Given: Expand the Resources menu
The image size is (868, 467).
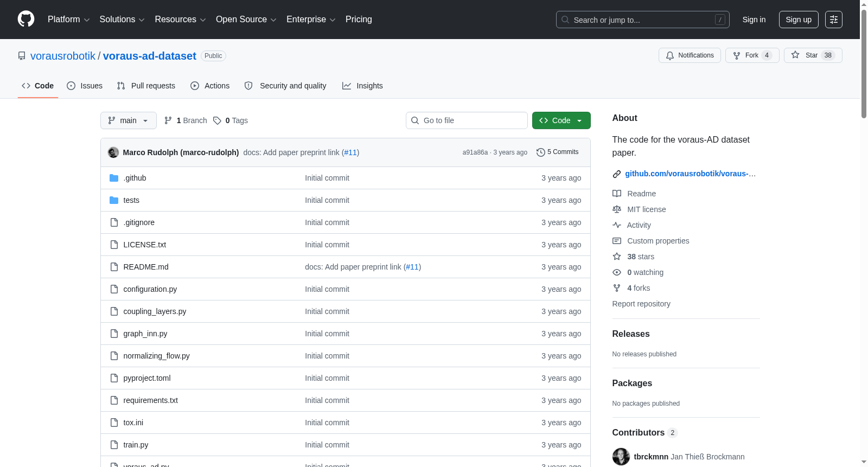Looking at the screenshot, I should point(180,20).
